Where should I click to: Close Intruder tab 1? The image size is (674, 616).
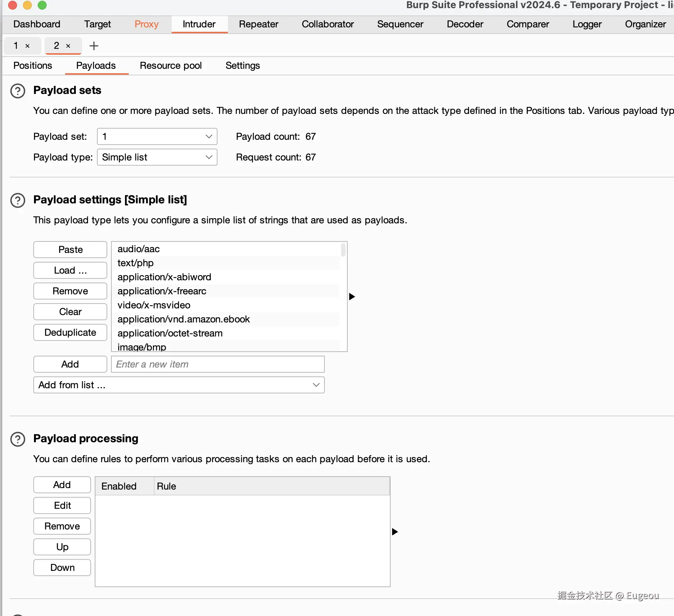click(27, 46)
